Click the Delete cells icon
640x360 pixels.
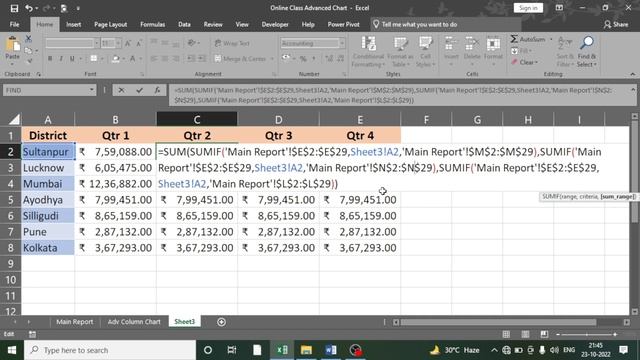(472, 44)
